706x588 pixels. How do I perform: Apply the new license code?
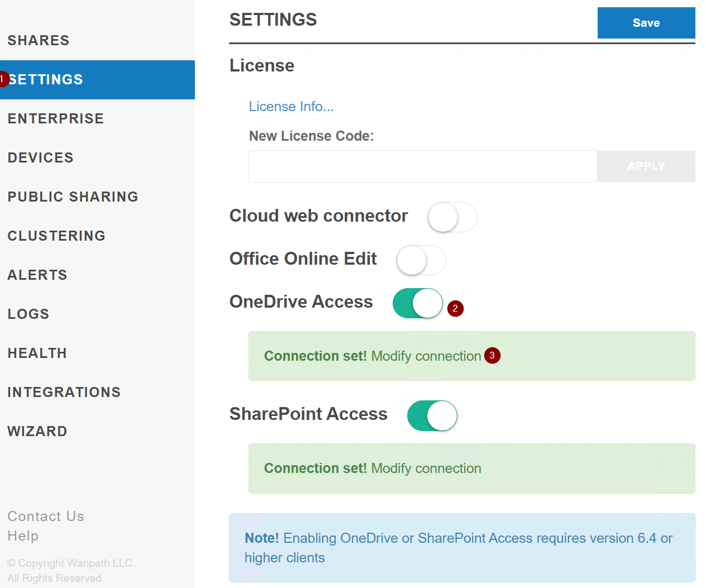pyautogui.click(x=646, y=166)
